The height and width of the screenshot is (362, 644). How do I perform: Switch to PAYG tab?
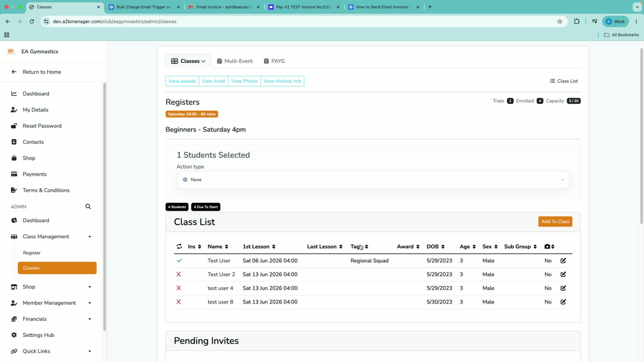pyautogui.click(x=274, y=61)
